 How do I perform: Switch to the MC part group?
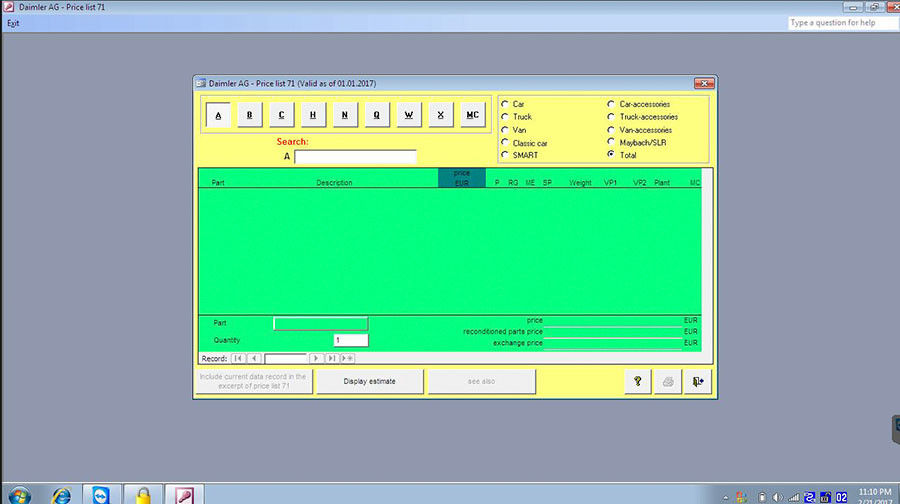click(471, 115)
